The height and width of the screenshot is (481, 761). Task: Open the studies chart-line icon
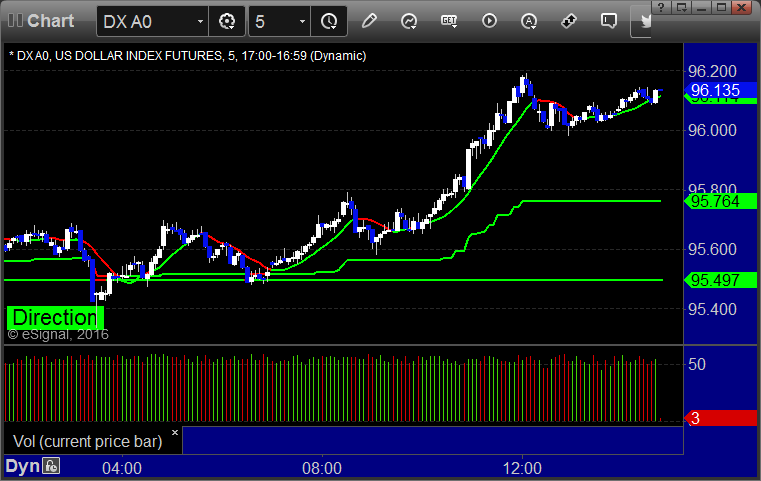pyautogui.click(x=409, y=21)
